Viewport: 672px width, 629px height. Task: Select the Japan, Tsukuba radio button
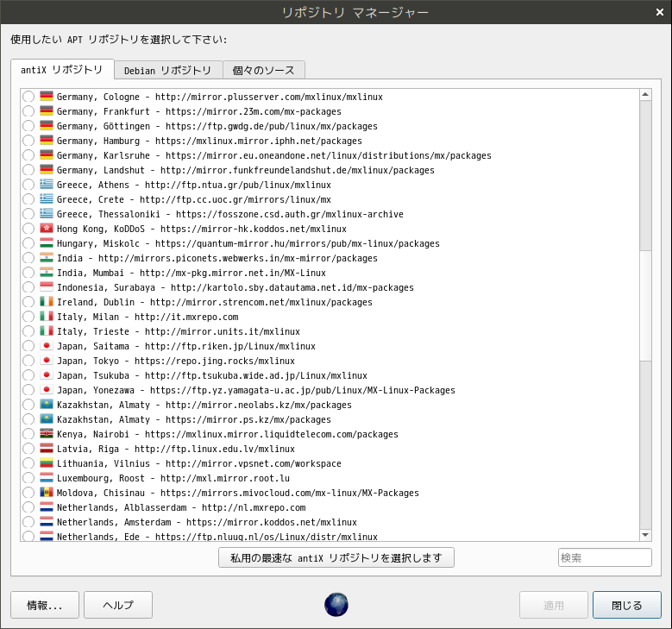[x=28, y=375]
